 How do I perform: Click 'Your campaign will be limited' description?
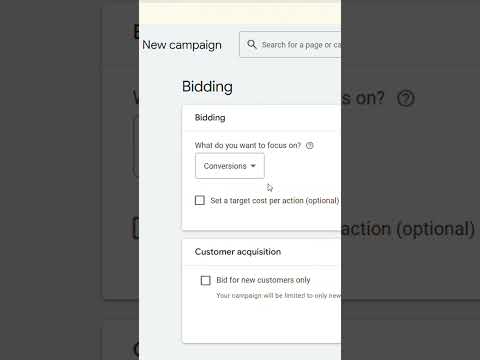[279, 296]
